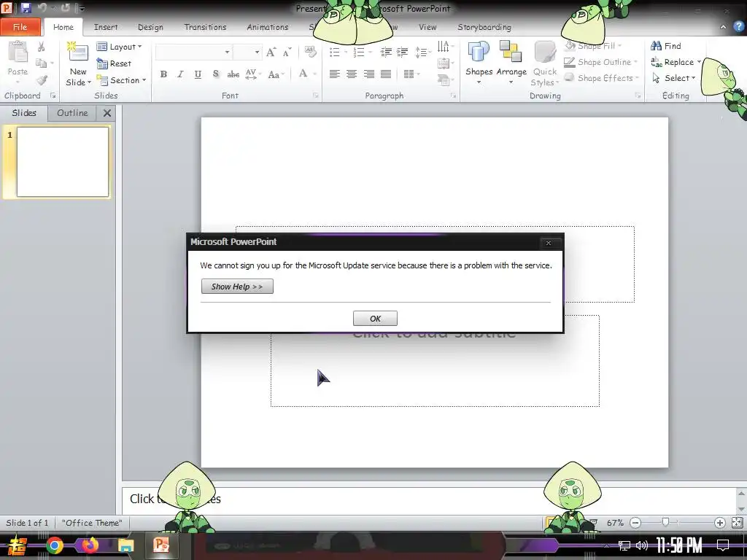This screenshot has width=747, height=560.
Task: Click the Quick Styles icon
Action: [x=544, y=52]
